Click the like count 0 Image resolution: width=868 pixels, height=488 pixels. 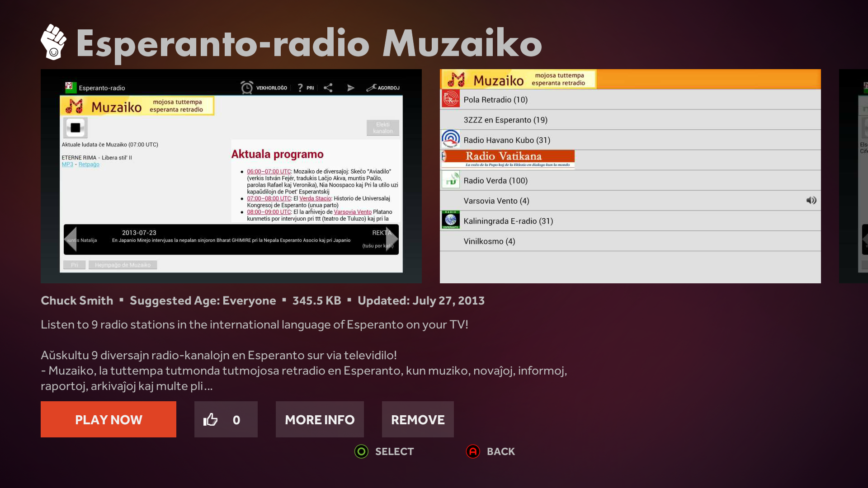[236, 420]
